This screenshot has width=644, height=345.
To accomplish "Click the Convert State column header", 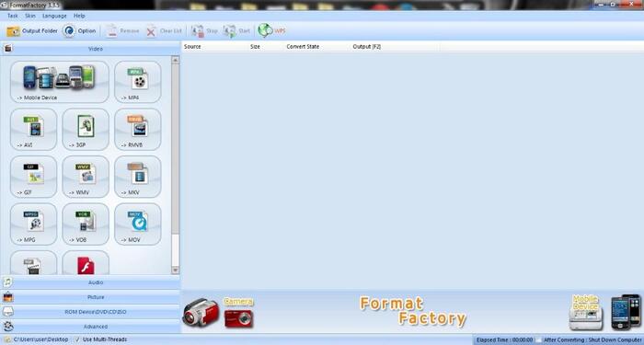I will (x=318, y=47).
